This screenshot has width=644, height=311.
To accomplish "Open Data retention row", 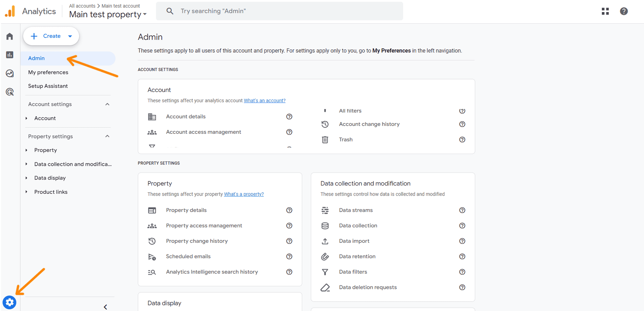I will click(393, 257).
